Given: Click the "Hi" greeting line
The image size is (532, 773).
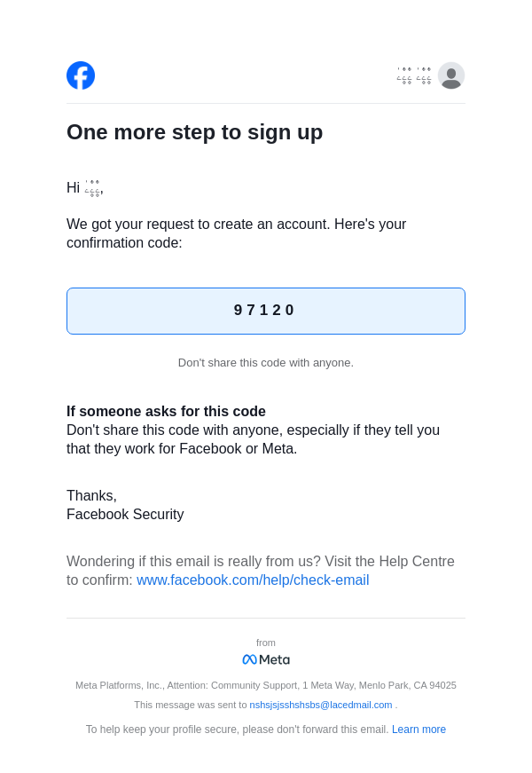Looking at the screenshot, I should (x=84, y=188).
